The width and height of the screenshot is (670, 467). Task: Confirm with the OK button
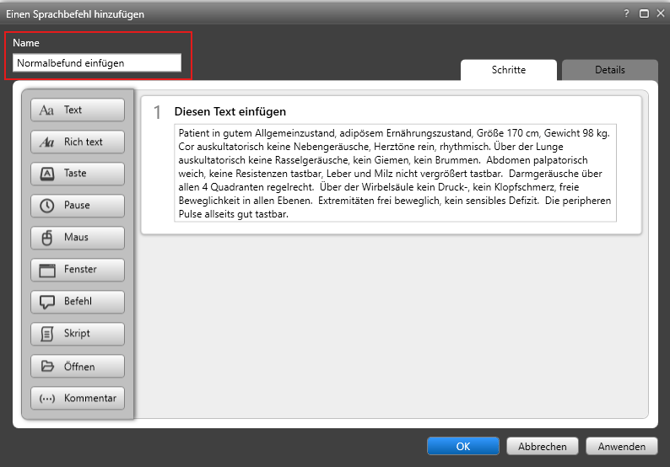(x=462, y=447)
